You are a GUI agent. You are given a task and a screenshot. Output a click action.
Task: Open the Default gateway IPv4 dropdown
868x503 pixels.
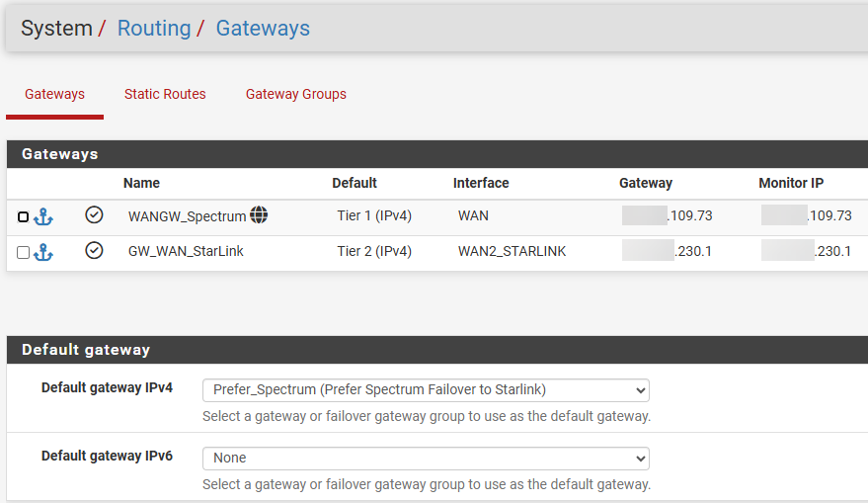point(426,389)
